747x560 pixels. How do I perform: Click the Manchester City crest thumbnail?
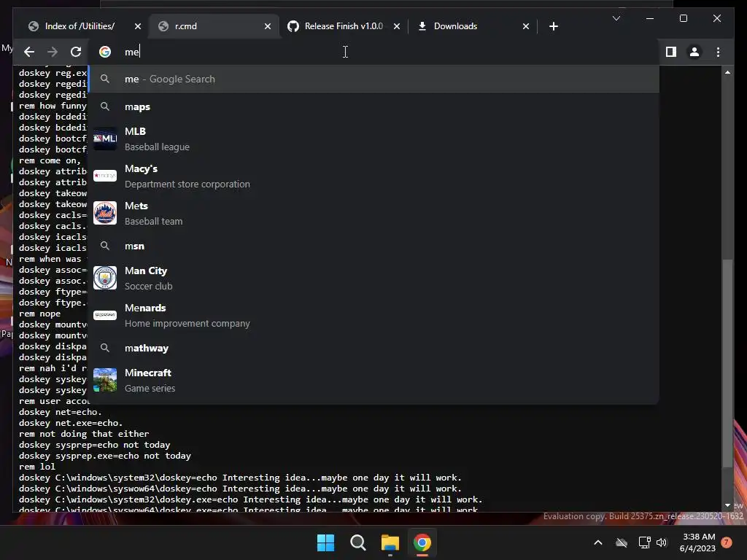coord(105,278)
